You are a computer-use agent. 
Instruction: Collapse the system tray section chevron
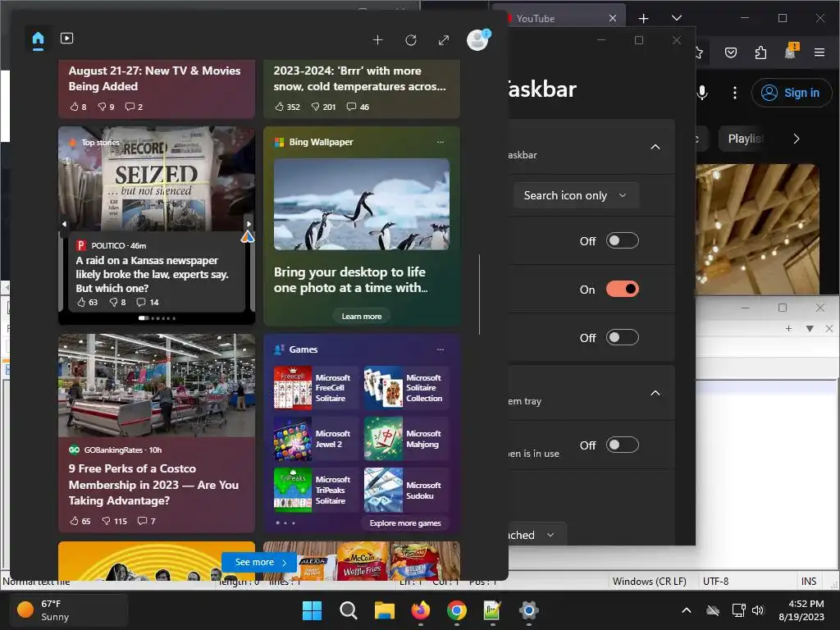[x=655, y=393]
